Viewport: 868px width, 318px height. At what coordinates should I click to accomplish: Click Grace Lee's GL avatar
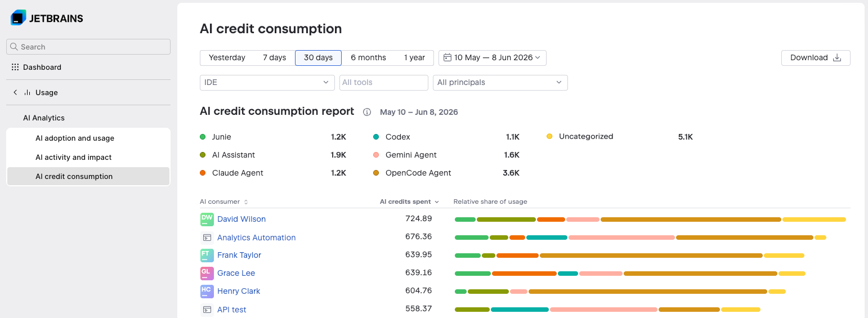pyautogui.click(x=207, y=273)
